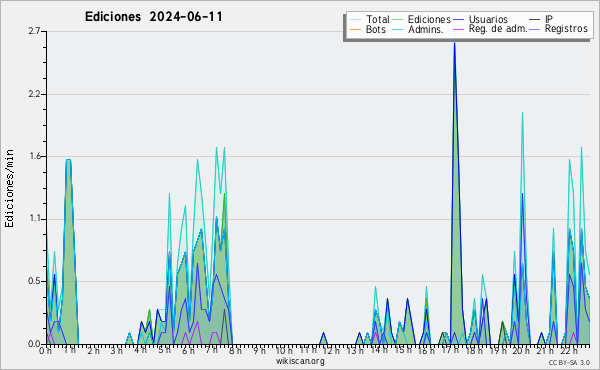Click the '2 h' x-axis label
The width and height of the screenshot is (600, 370).
pos(93,351)
